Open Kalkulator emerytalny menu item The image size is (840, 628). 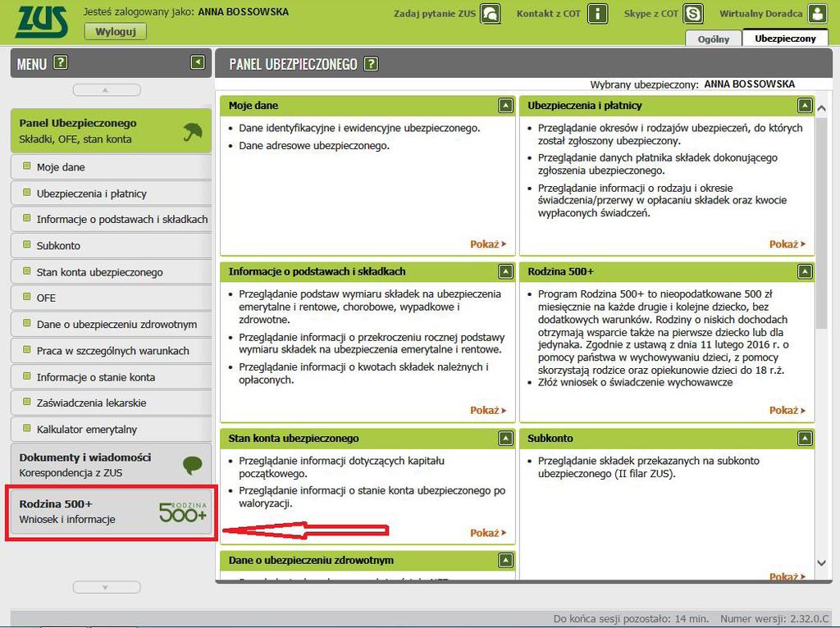pyautogui.click(x=111, y=430)
